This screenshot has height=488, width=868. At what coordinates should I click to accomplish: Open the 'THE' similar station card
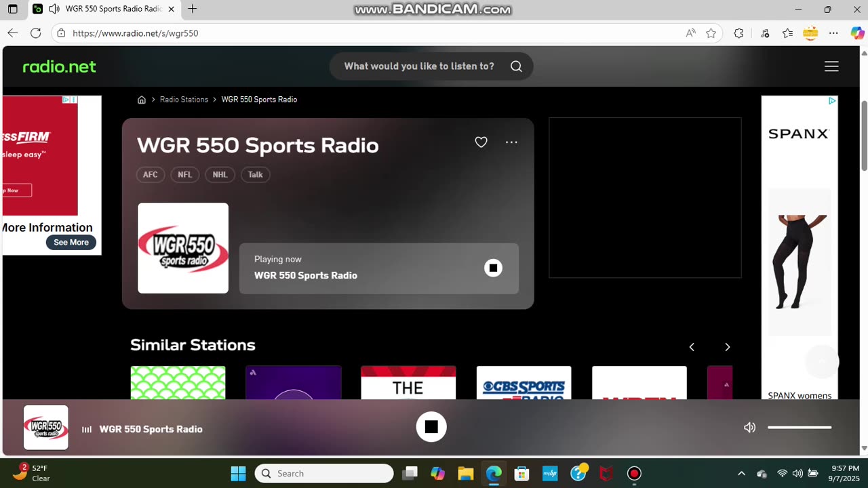408,382
